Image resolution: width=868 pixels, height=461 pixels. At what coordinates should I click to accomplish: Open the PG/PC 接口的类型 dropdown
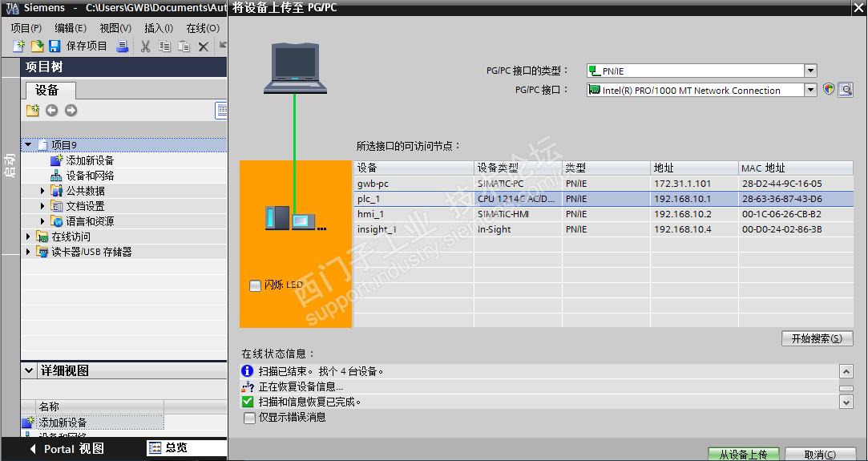810,71
